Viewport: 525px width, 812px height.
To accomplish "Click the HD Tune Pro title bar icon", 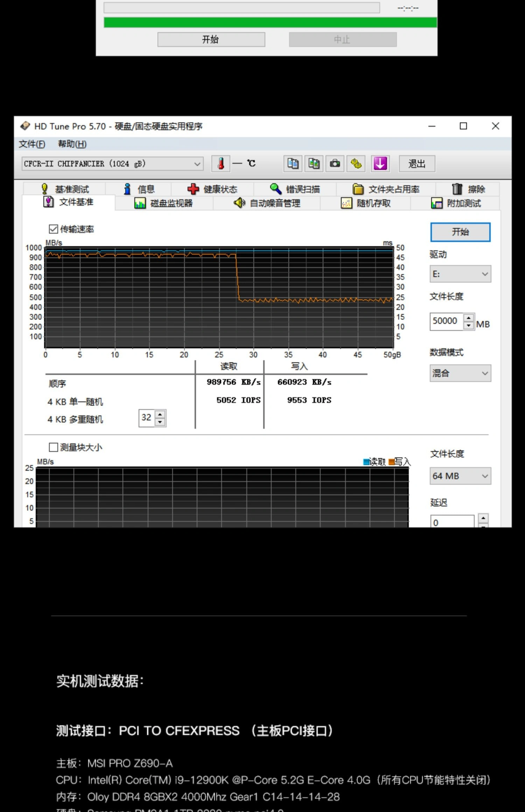I will 25,126.
